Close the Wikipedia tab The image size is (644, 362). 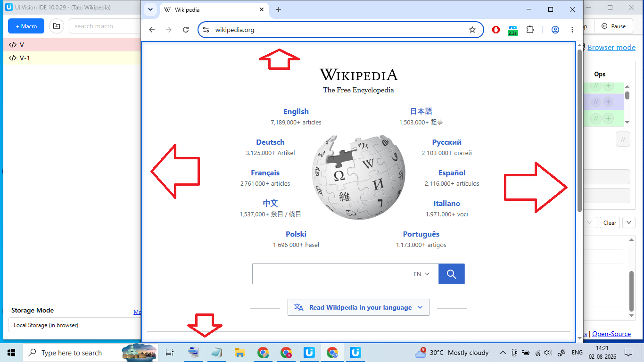(x=262, y=9)
